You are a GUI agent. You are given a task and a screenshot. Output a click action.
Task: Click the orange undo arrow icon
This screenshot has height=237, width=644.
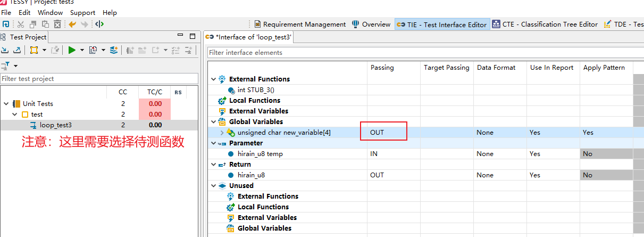pos(72,24)
